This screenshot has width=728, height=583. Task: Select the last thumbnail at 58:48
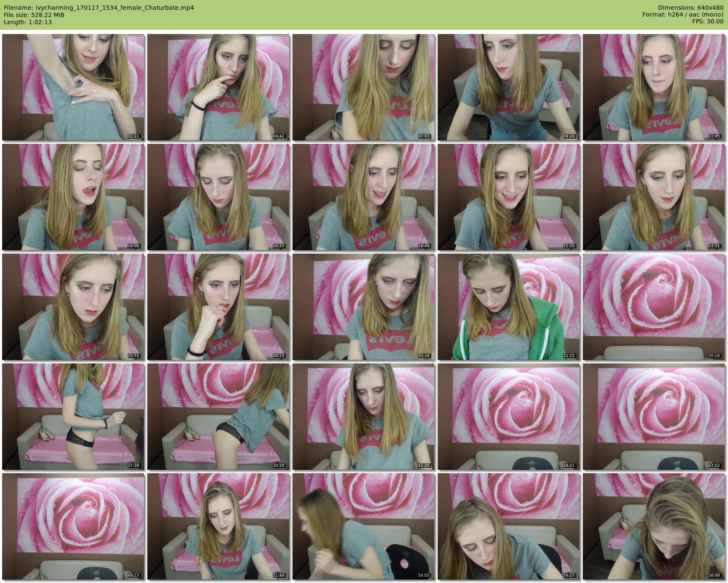[654, 526]
